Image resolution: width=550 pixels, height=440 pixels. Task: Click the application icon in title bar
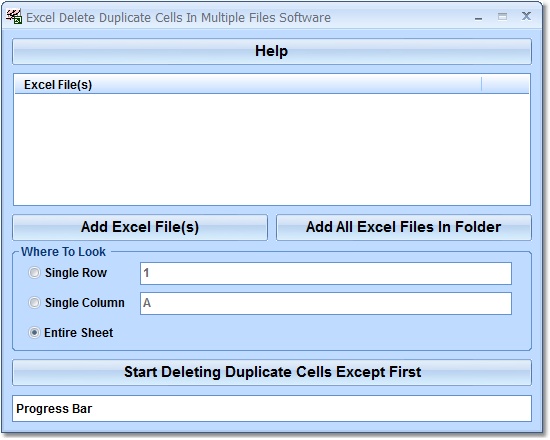[x=14, y=17]
